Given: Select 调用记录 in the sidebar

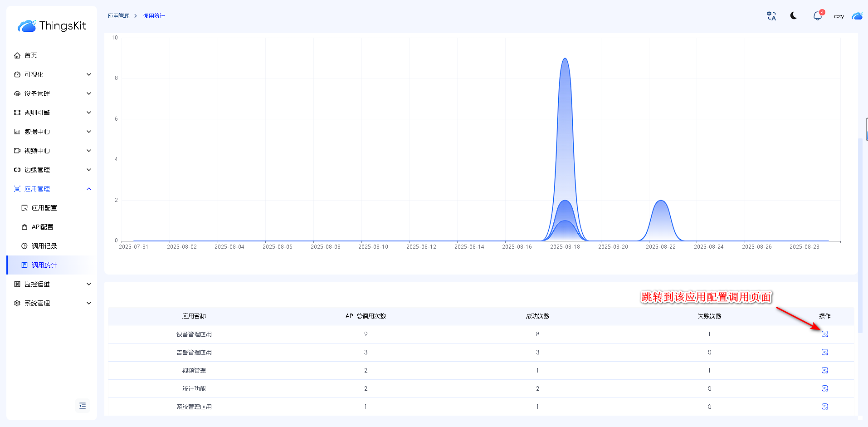Looking at the screenshot, I should tap(44, 246).
